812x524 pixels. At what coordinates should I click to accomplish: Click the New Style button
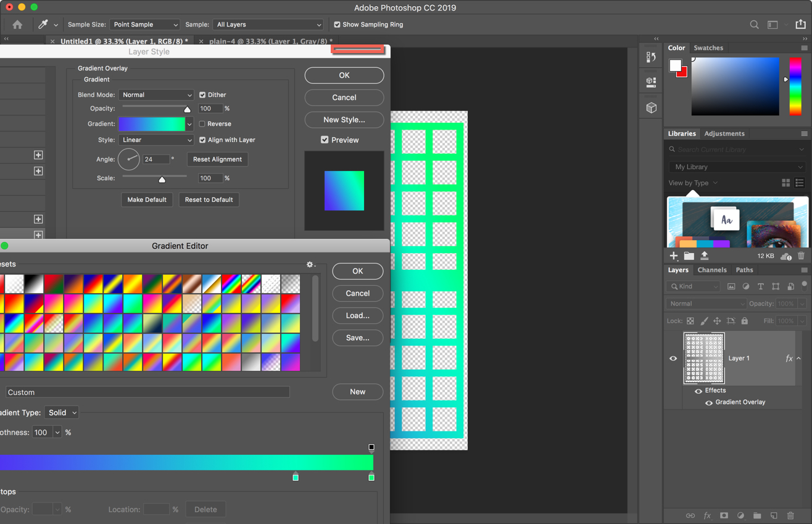tap(344, 120)
